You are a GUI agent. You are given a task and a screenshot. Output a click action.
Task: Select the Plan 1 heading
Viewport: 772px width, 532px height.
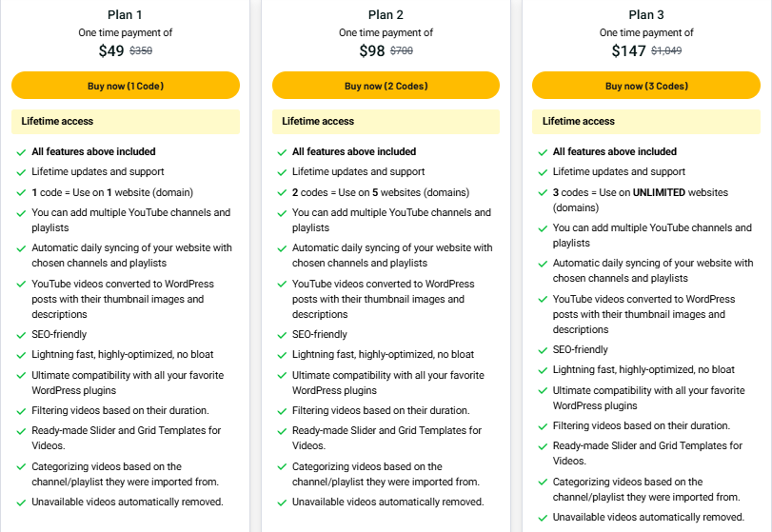point(125,15)
